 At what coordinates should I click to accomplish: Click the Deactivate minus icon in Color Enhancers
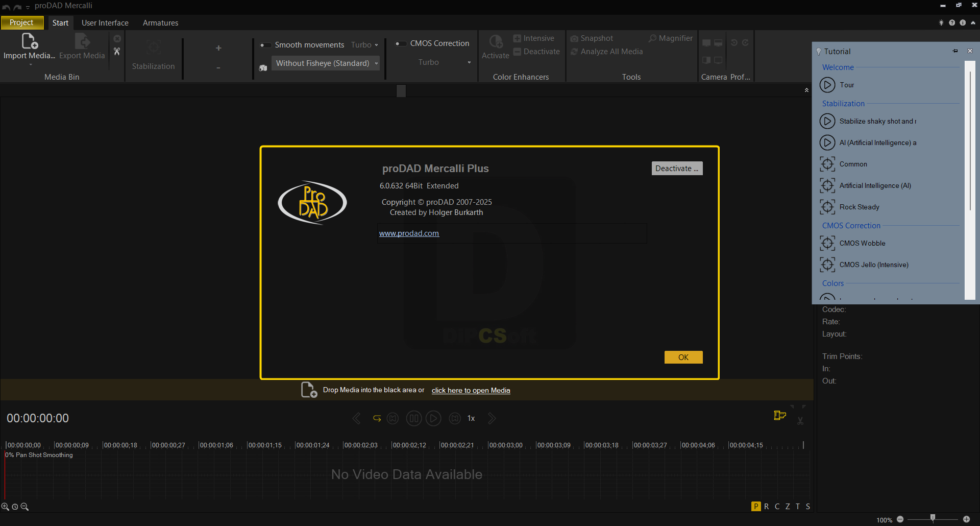pyautogui.click(x=517, y=52)
